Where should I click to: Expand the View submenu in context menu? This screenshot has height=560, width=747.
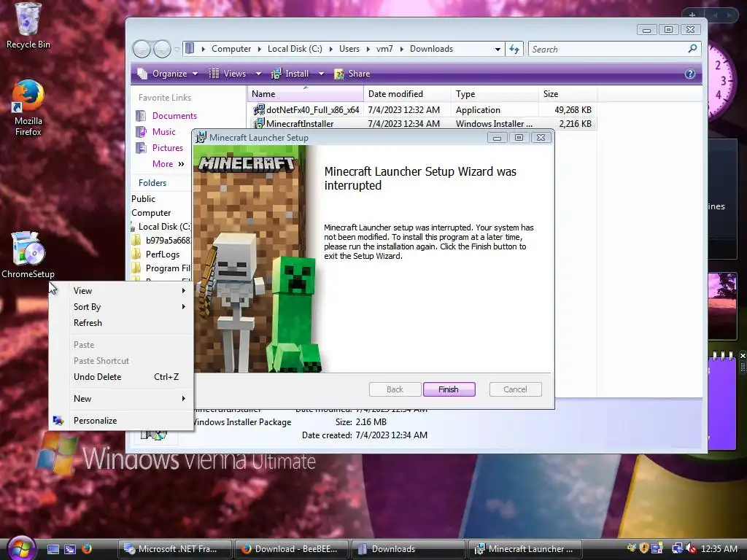click(x=129, y=291)
